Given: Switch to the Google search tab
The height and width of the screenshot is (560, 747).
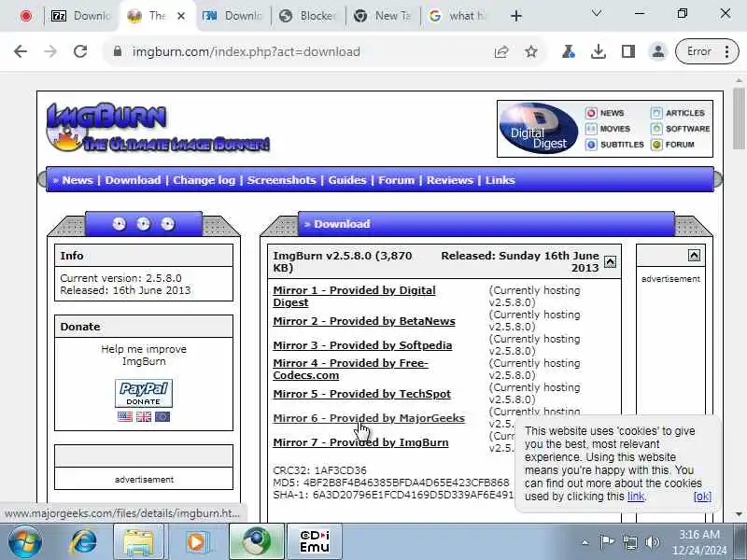Looking at the screenshot, I should (x=458, y=16).
